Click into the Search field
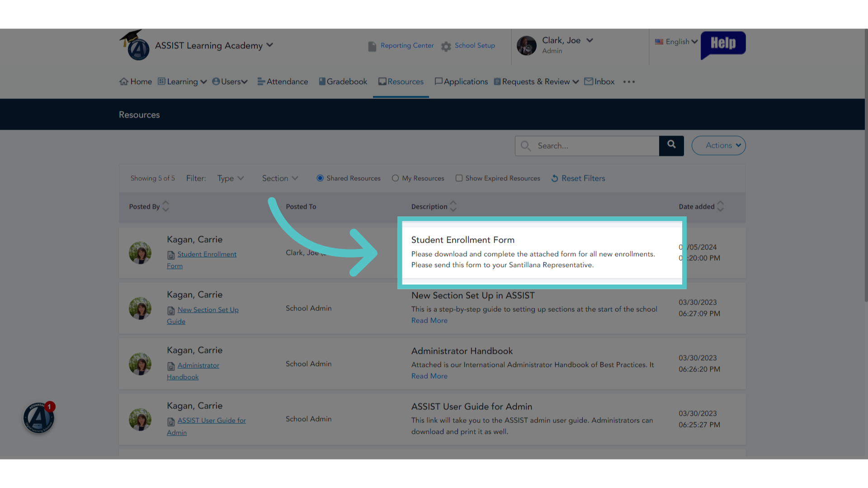Image resolution: width=868 pixels, height=488 pixels. [x=587, y=146]
